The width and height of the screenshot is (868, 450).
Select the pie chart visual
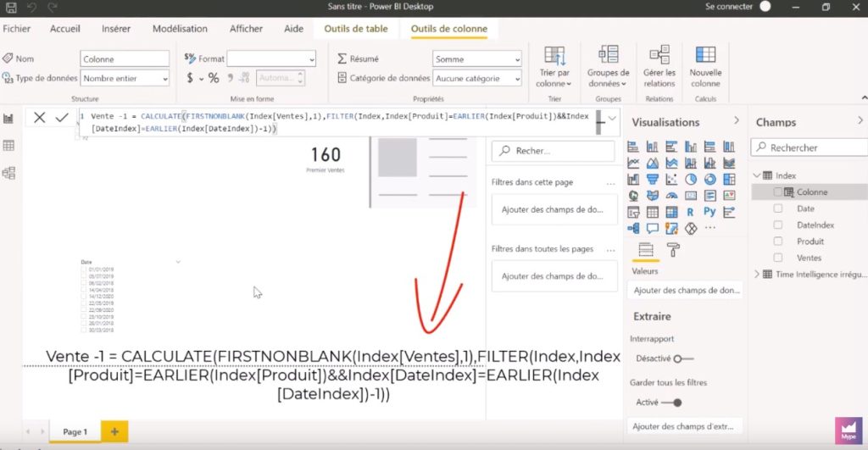tap(691, 180)
